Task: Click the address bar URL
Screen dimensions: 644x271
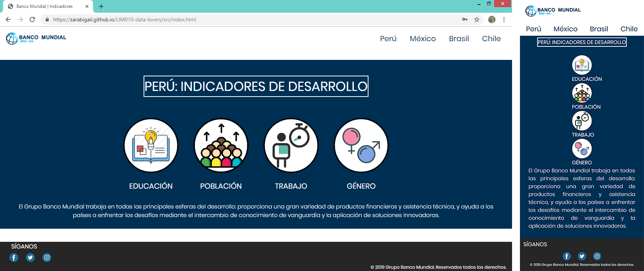Action: (x=124, y=19)
